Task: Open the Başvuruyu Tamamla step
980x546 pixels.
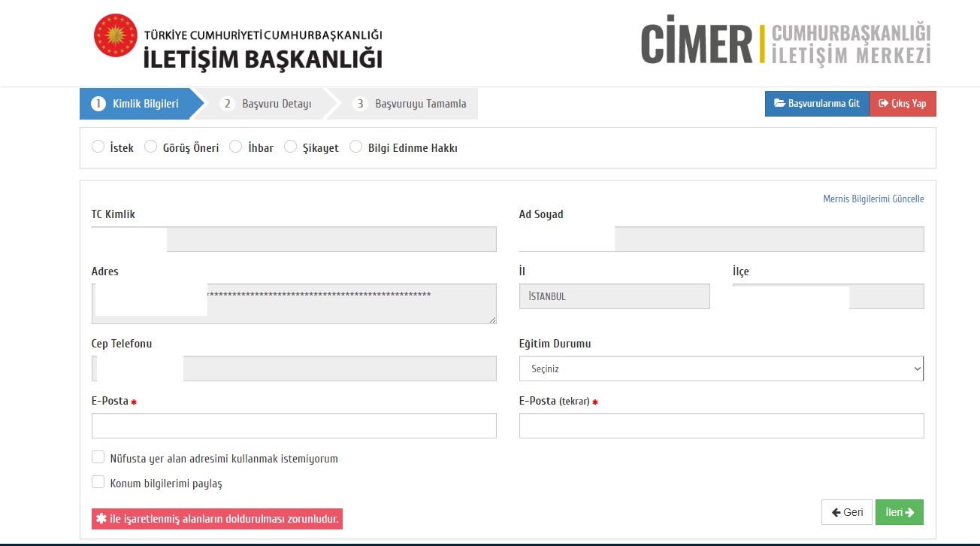Action: tap(411, 104)
